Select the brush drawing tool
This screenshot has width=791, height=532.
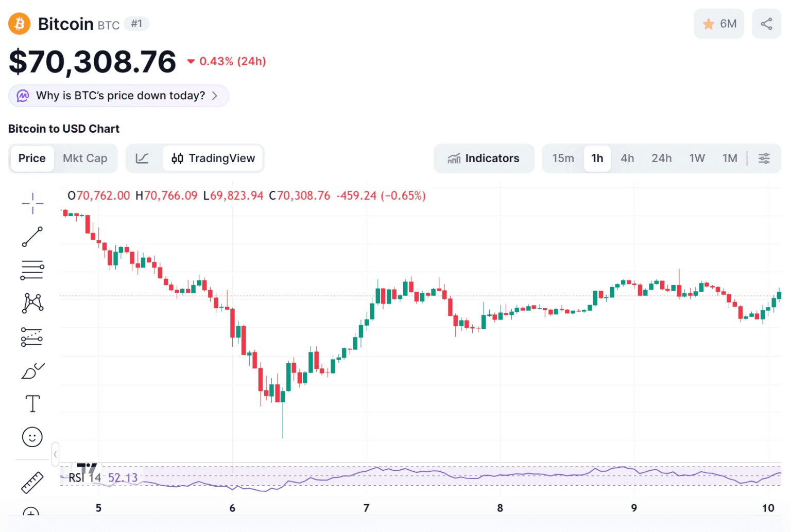32,370
